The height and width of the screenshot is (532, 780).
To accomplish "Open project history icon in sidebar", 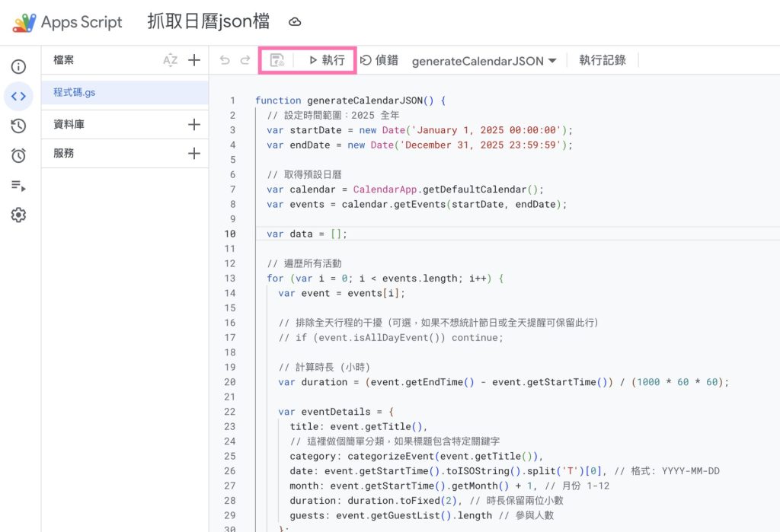I will coord(19,126).
